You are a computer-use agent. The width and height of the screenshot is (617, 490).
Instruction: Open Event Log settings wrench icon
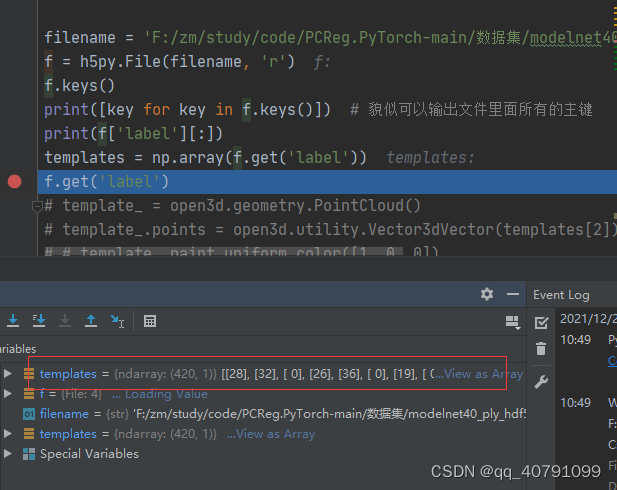point(541,382)
